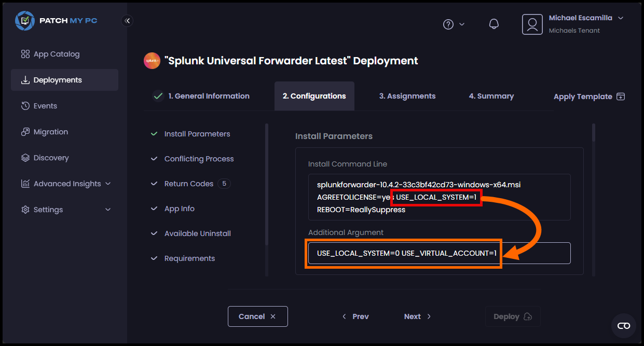
Task: Click the Splunk app logo
Action: [x=152, y=61]
